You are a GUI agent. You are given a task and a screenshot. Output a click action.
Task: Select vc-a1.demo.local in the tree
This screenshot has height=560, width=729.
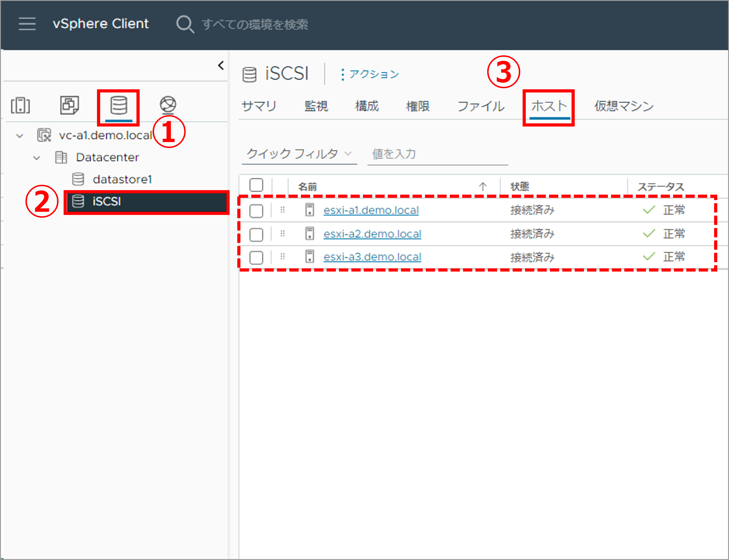tap(106, 135)
